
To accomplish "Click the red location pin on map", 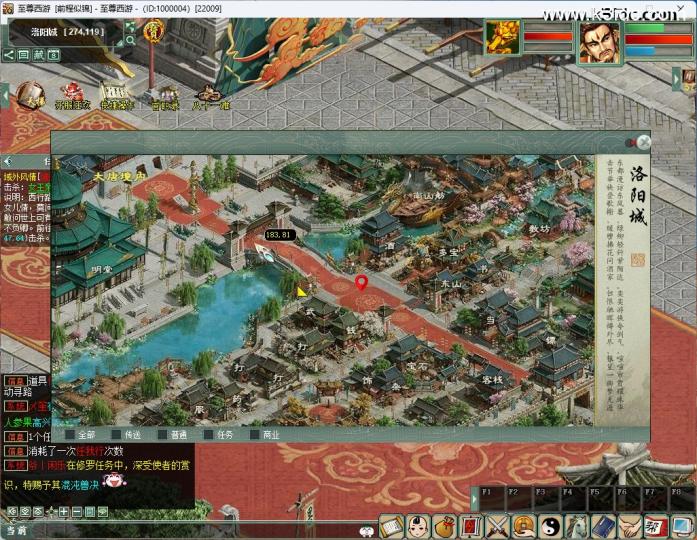I will 361,283.
